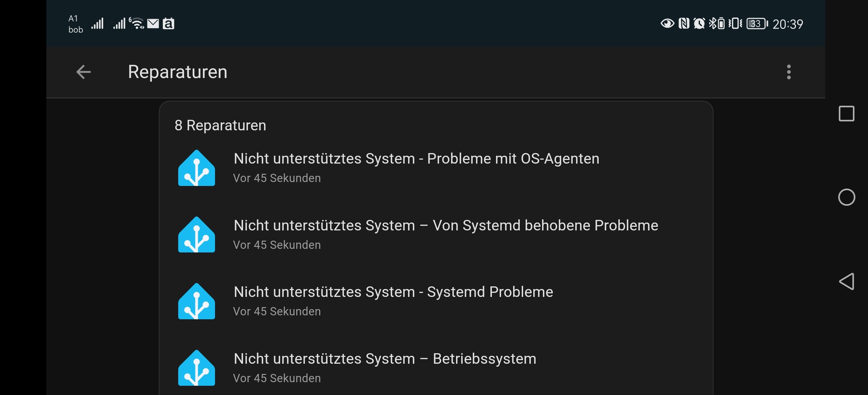The image size is (868, 395).
Task: Tap Home Assistant icon beside Systemd Probleme
Action: pyautogui.click(x=196, y=301)
